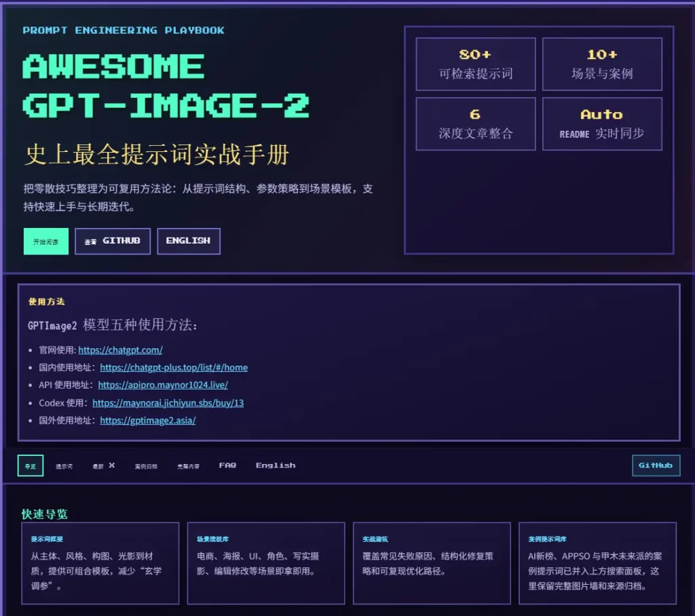Select the 提示词 navigation tab

[x=64, y=466]
